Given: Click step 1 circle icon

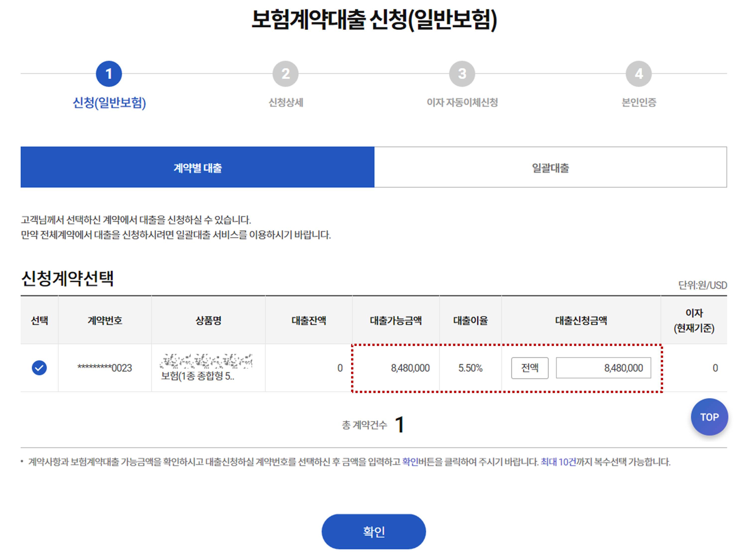Looking at the screenshot, I should click(109, 74).
